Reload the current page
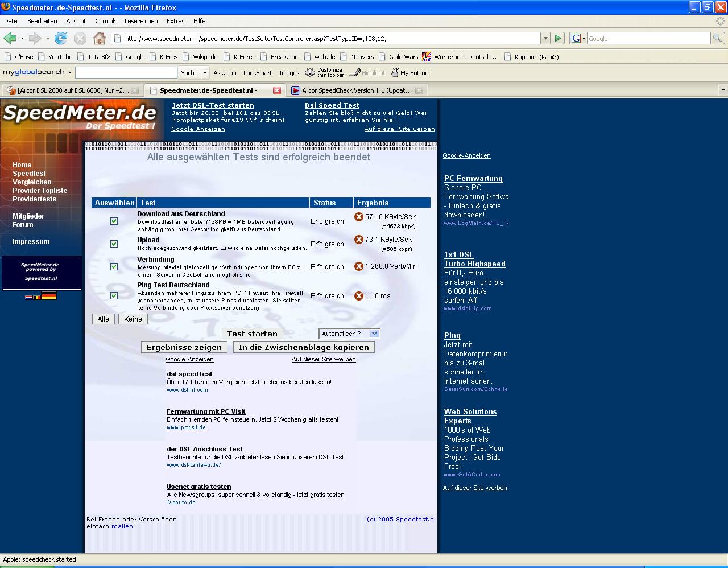 click(61, 38)
